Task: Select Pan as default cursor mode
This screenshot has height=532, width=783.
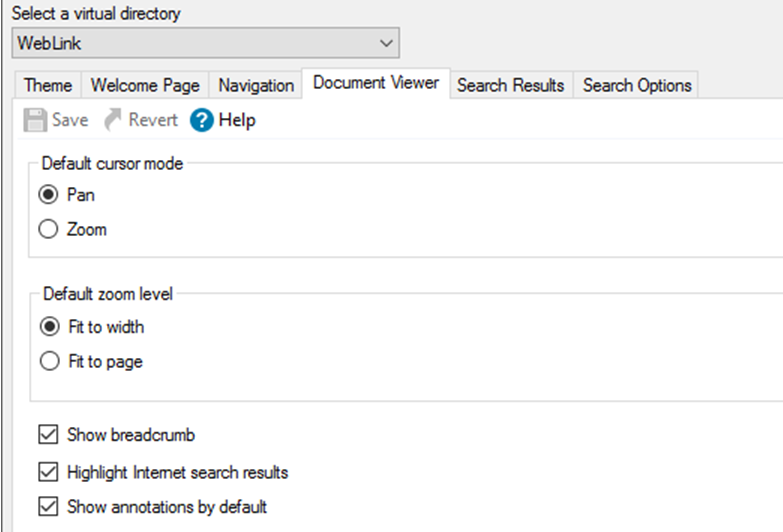Action: point(48,194)
